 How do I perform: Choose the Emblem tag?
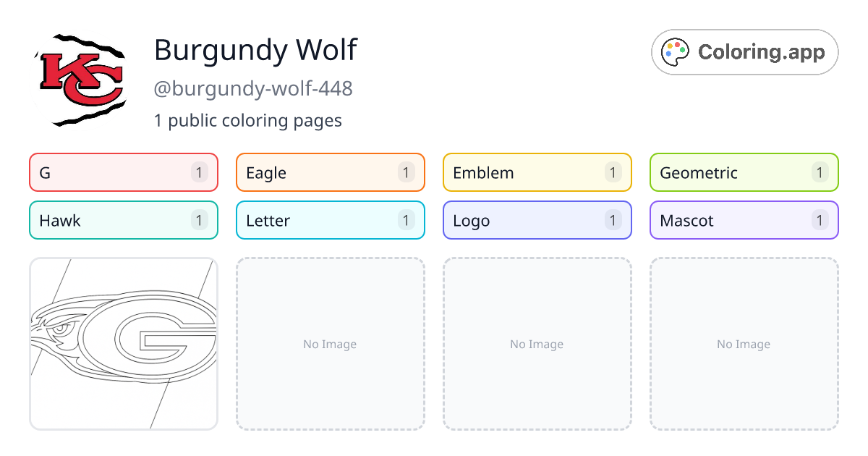point(537,172)
